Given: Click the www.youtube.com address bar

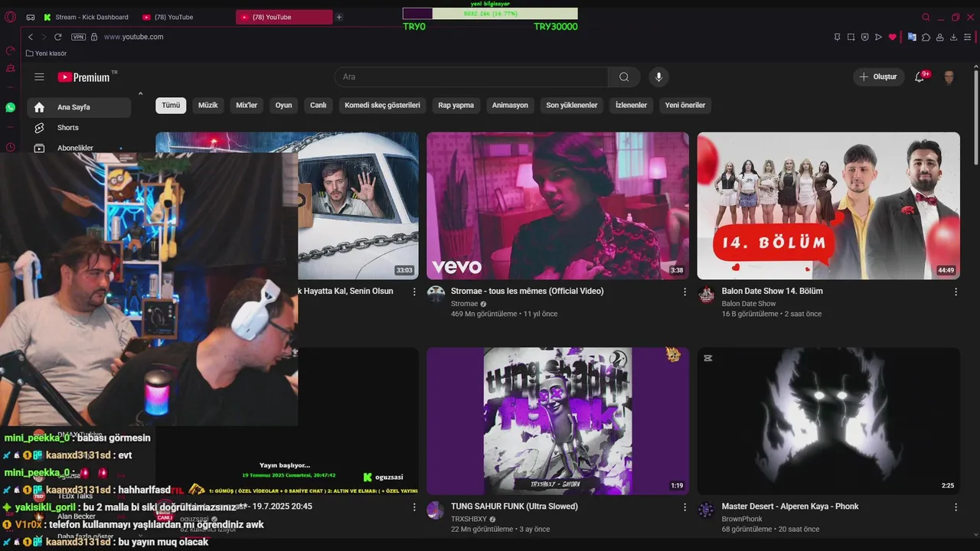Looking at the screenshot, I should pos(133,37).
